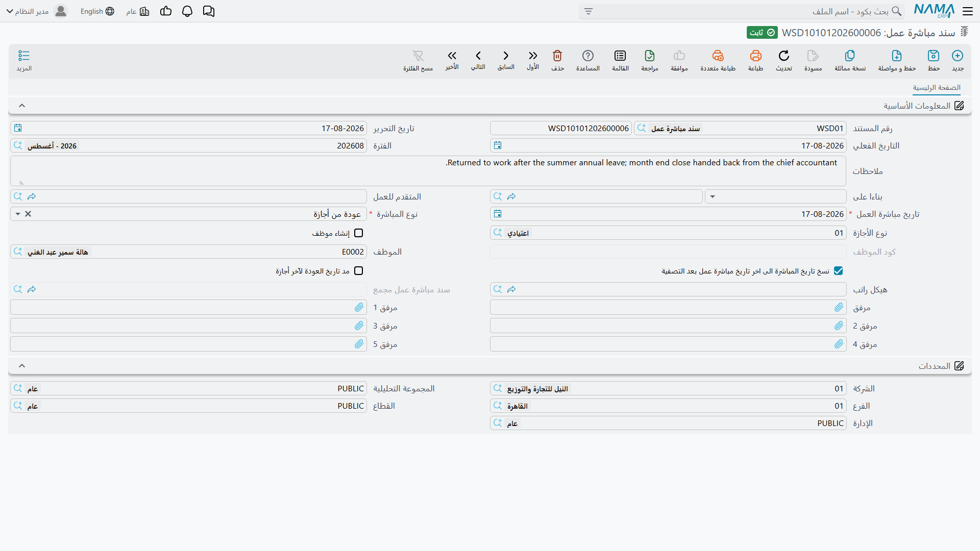Click attachment paperclip for مرفق 2
The image size is (980, 551).
tap(839, 325)
